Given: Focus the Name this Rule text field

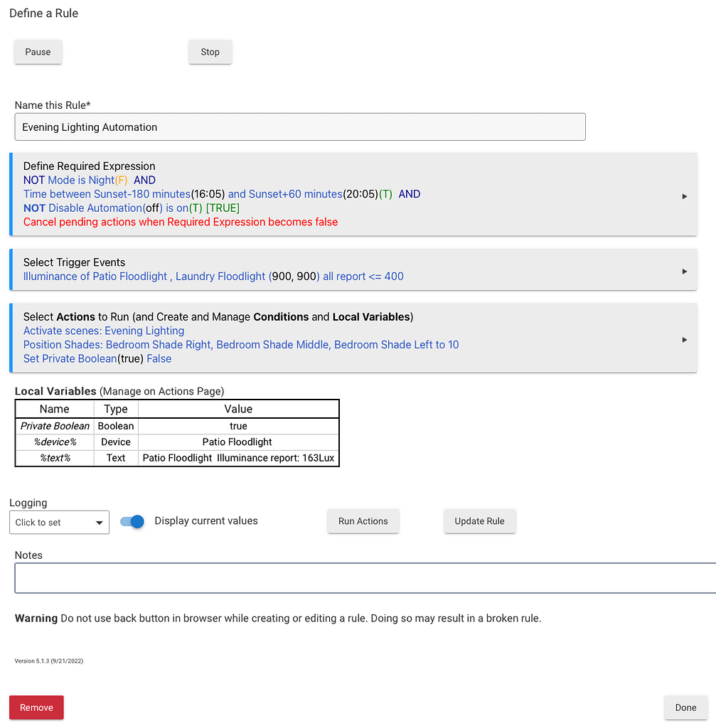Looking at the screenshot, I should click(300, 127).
